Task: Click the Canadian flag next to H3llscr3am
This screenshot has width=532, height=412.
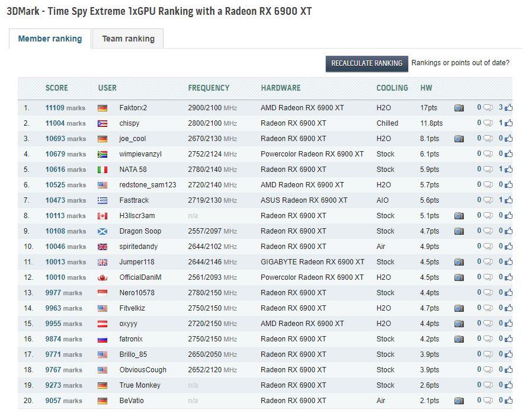Action: [102, 216]
